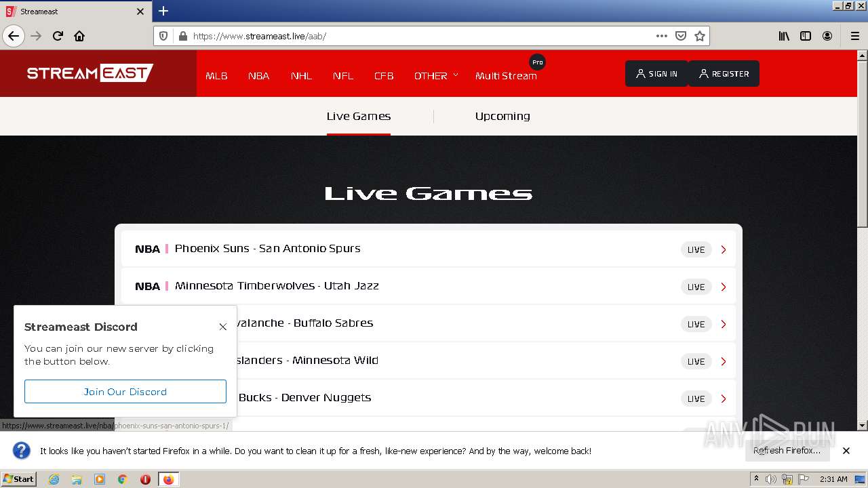The image size is (868, 488).
Task: Open the Firefox home page icon
Action: [x=79, y=36]
